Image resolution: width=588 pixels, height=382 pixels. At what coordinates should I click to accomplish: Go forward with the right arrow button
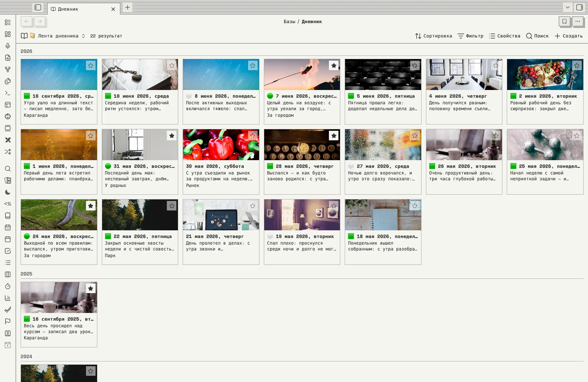tap(40, 21)
